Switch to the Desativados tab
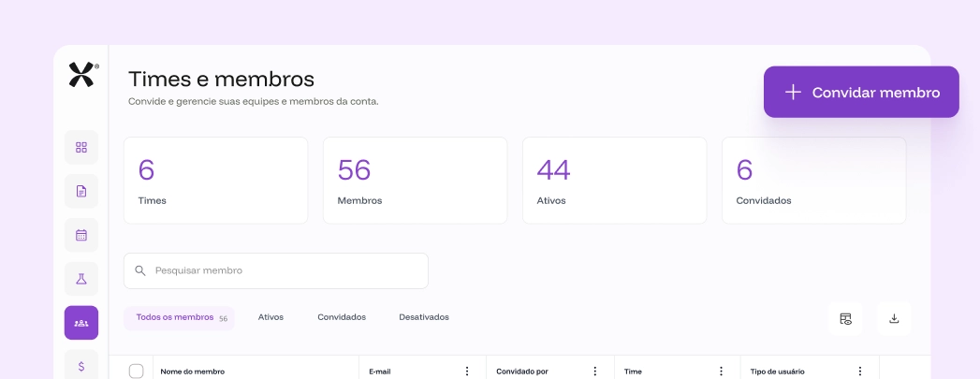This screenshot has height=379, width=980. 424,317
